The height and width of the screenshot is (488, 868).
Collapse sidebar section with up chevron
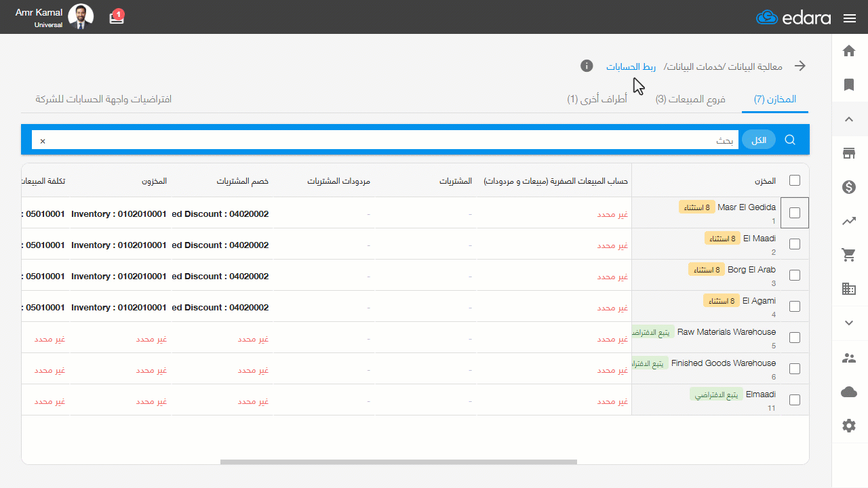[x=848, y=119]
